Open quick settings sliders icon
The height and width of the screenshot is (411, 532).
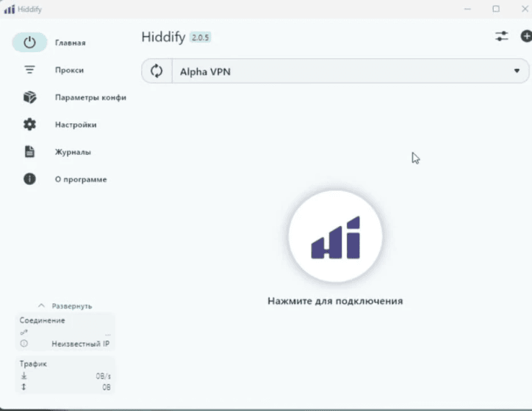click(502, 36)
